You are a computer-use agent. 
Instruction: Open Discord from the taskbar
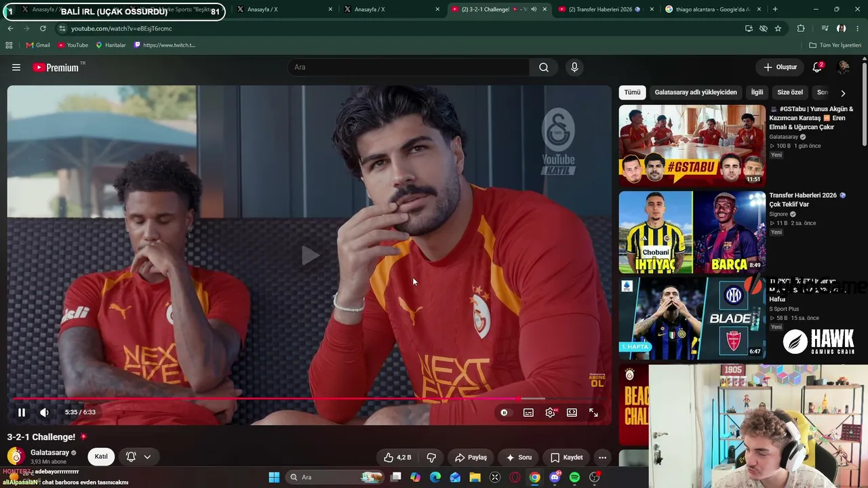click(555, 477)
